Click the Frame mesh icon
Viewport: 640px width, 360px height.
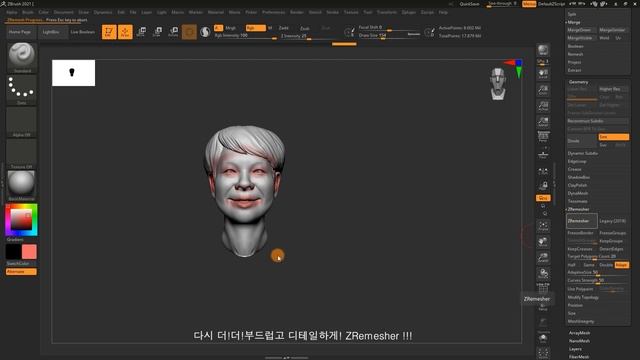pos(543,226)
